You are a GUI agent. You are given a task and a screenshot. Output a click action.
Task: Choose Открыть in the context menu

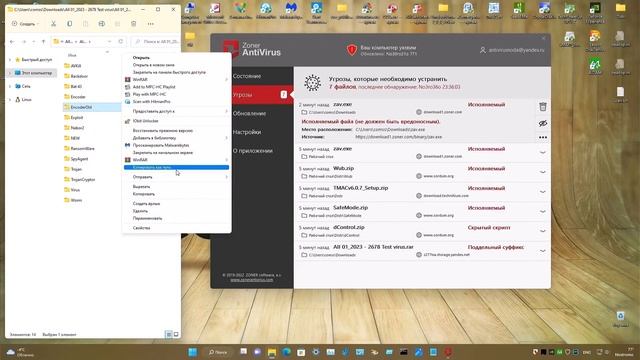pyautogui.click(x=176, y=58)
